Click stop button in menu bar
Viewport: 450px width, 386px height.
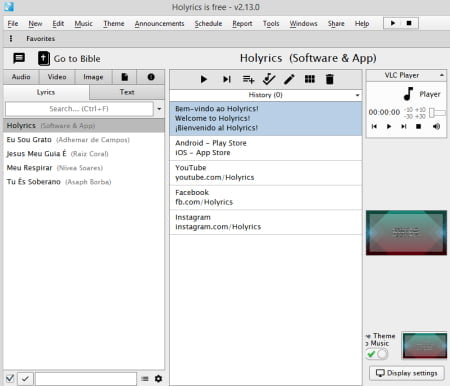coord(409,23)
